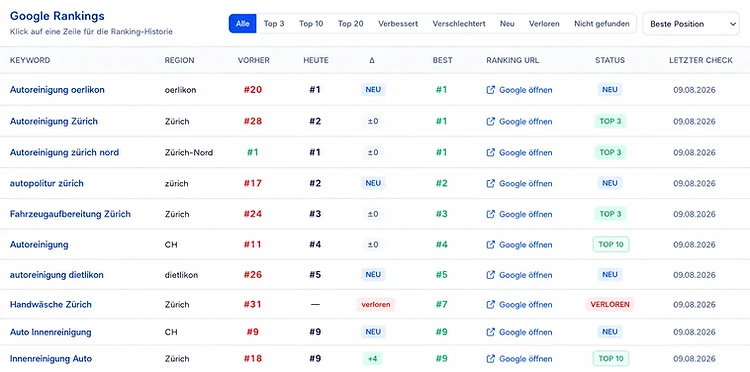Select the Innenreinigung Auto keyword
Image resolution: width=750 pixels, height=372 pixels.
[x=51, y=359]
